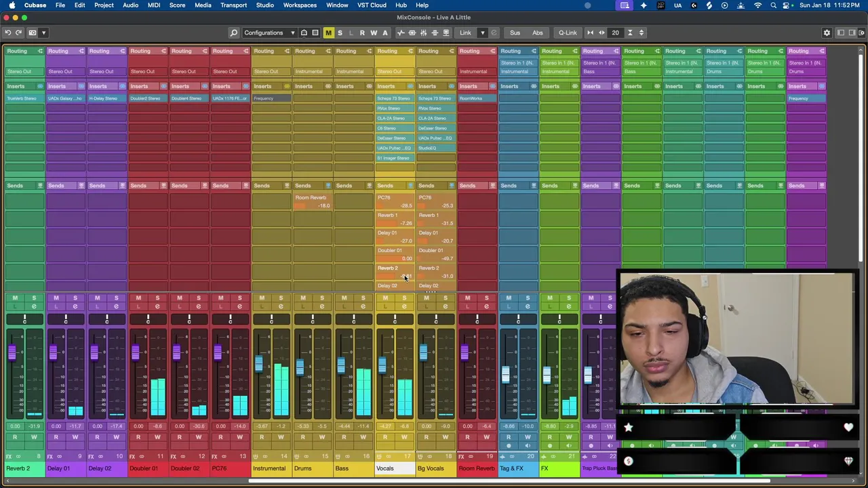
Task: Expand Inserts rack header on Vocals channel
Action: pos(394,86)
